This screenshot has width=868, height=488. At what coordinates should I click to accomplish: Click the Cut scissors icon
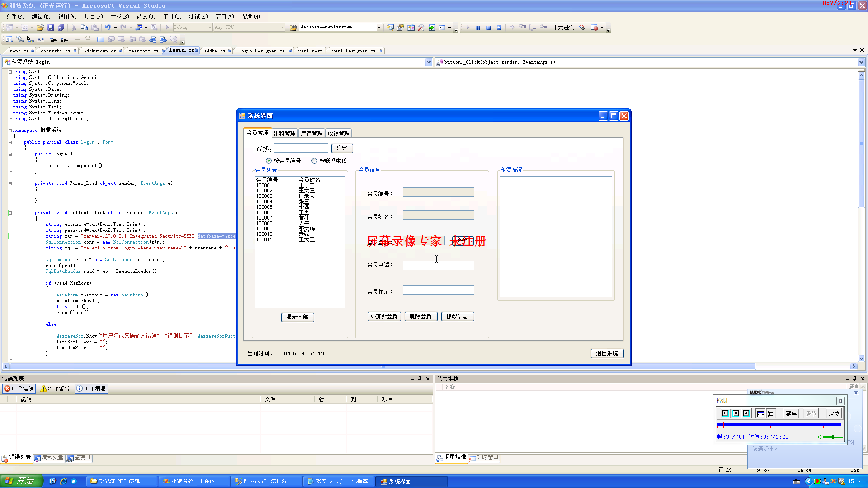pyautogui.click(x=74, y=28)
